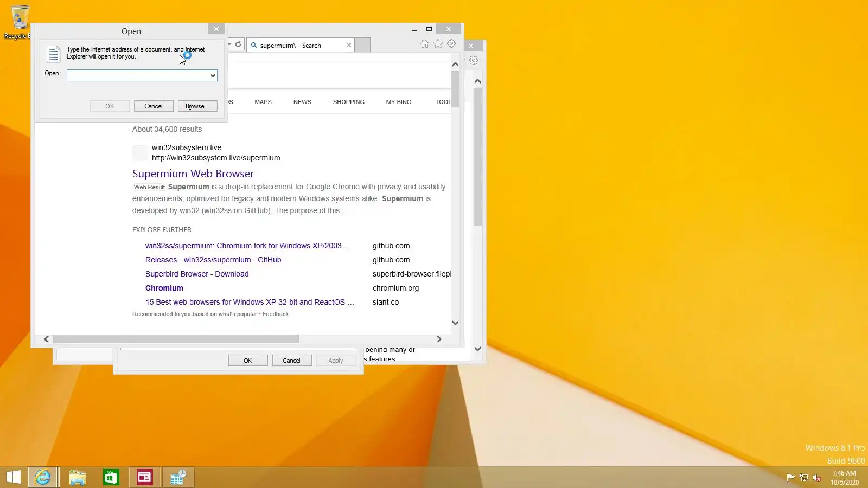Select the 'supermuim\ - Search' tab
This screenshot has width=868, height=488.
pyautogui.click(x=300, y=46)
